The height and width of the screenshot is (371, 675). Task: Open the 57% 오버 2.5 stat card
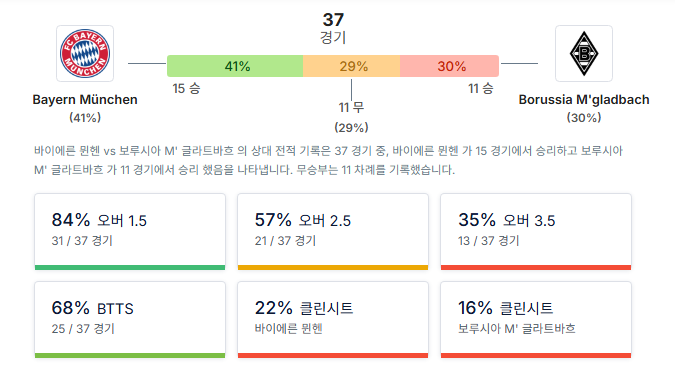(333, 232)
